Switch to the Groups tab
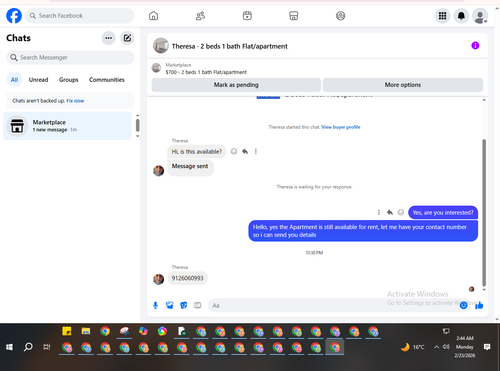The width and height of the screenshot is (500, 371). point(68,80)
